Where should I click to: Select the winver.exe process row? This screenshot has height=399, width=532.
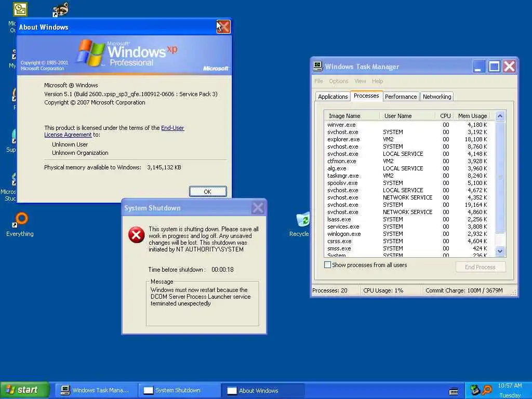point(409,125)
